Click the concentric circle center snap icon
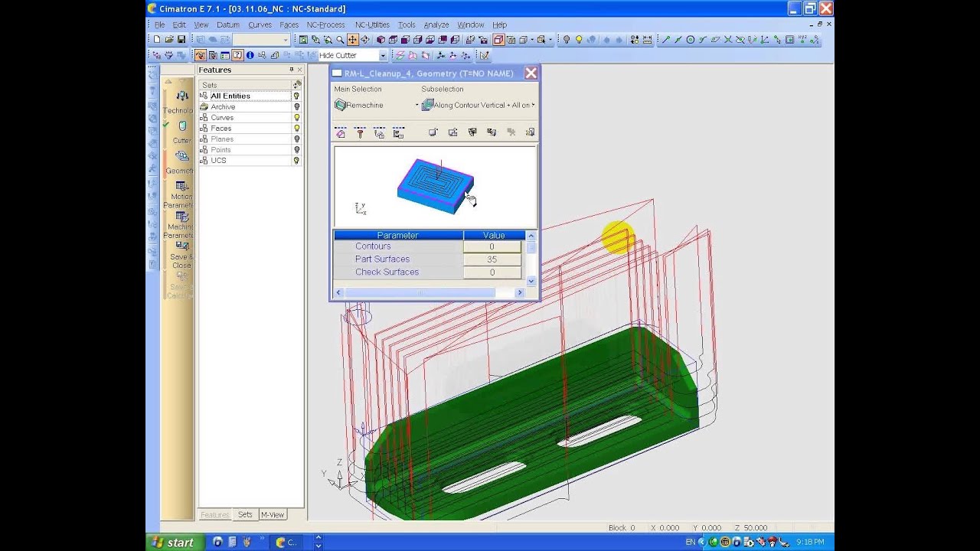The image size is (980, 551). [x=690, y=40]
